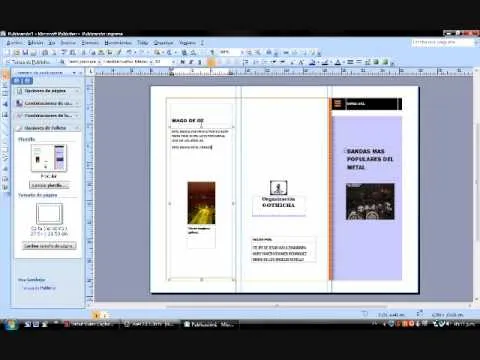This screenshot has width=480, height=360.
Task: Click the Line Color icon
Action: (325, 62)
